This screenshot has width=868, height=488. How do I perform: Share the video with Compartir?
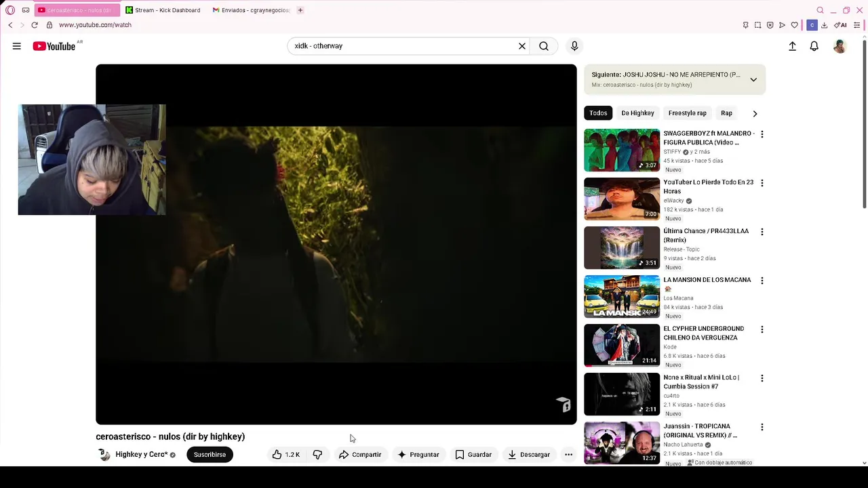click(360, 455)
